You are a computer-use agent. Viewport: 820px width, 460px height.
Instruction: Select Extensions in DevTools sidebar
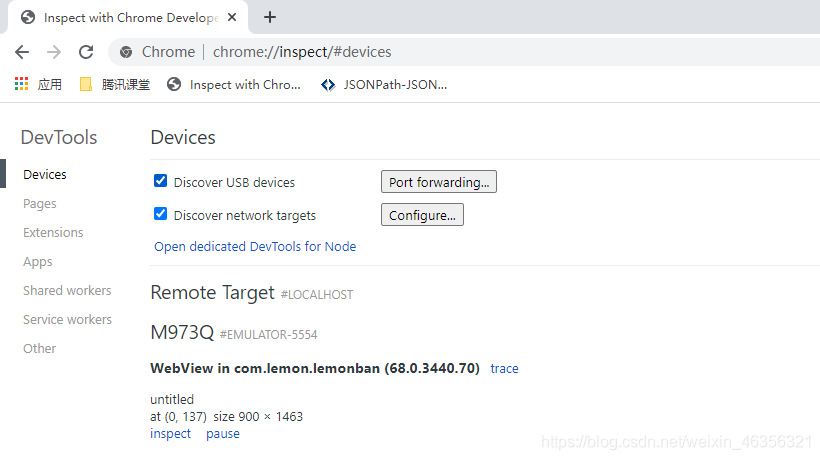[53, 232]
